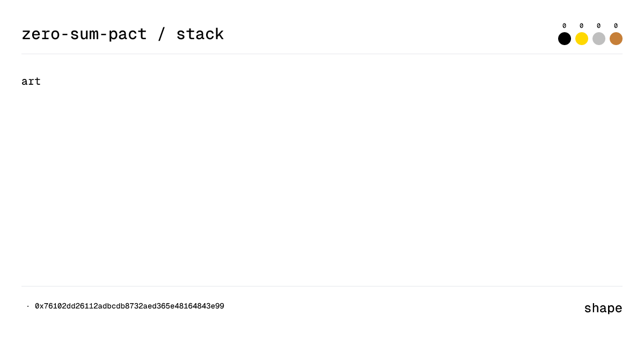The height and width of the screenshot is (338, 644).
Task: Click the zero above the yellow dot
Action: click(581, 25)
